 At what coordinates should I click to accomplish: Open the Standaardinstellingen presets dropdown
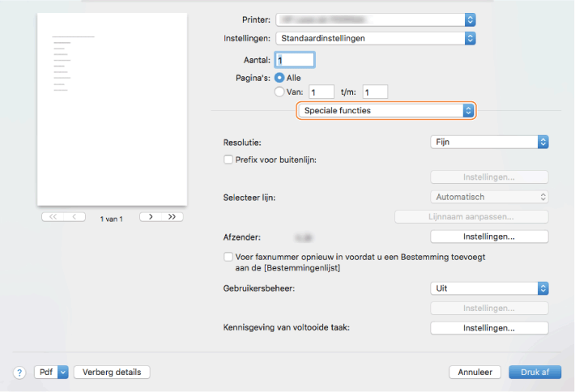tap(376, 37)
